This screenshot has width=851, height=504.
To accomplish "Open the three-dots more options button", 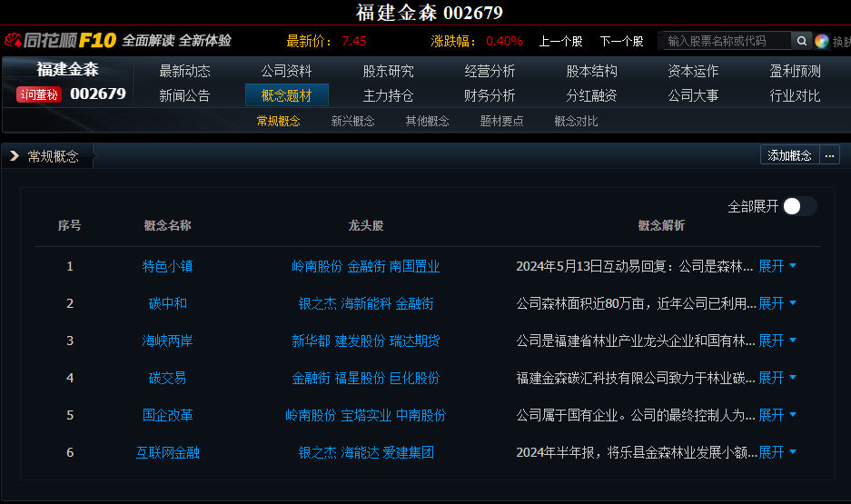I will click(x=829, y=155).
